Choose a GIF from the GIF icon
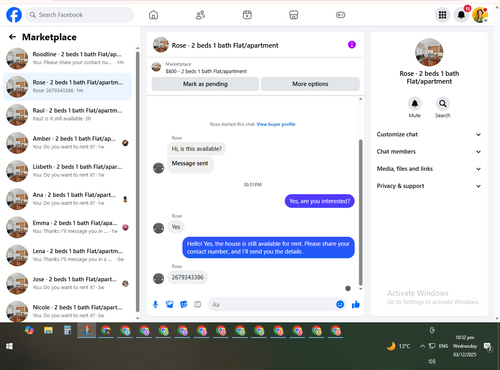 [198, 304]
